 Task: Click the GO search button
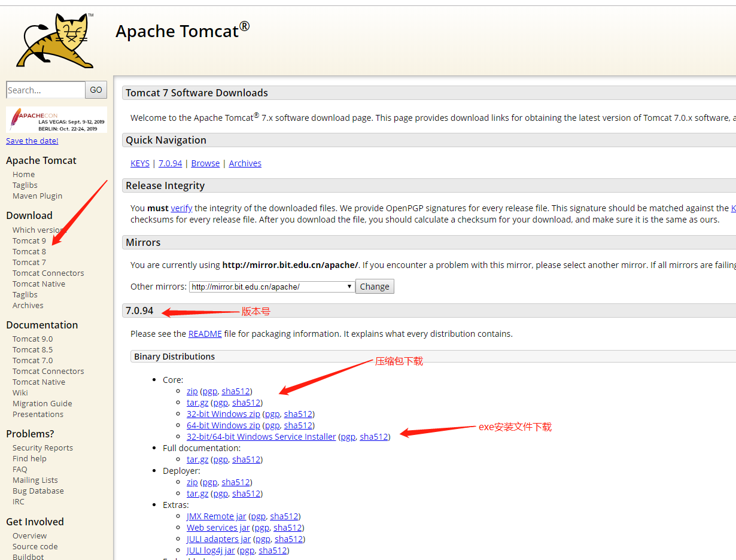96,90
